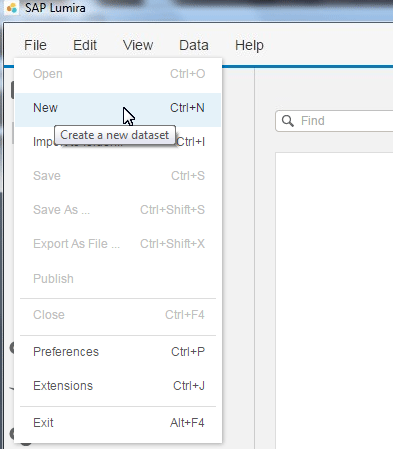Choose Export As File option

(x=118, y=244)
